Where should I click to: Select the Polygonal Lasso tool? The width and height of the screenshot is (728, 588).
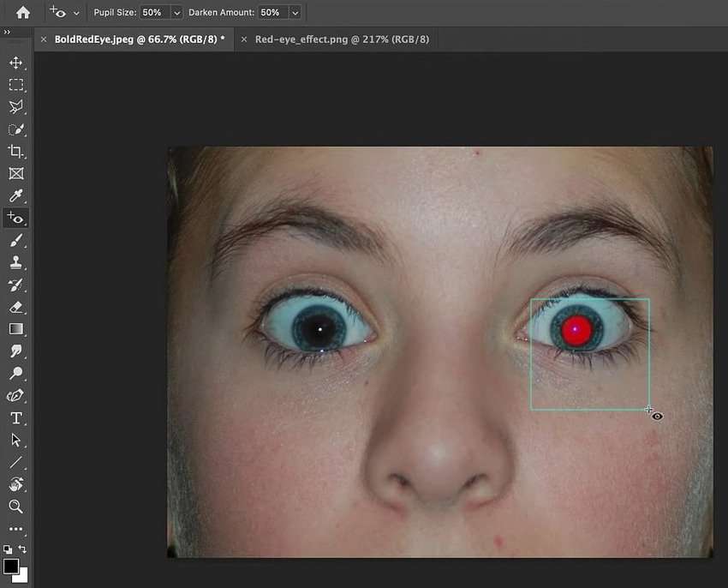[16, 107]
